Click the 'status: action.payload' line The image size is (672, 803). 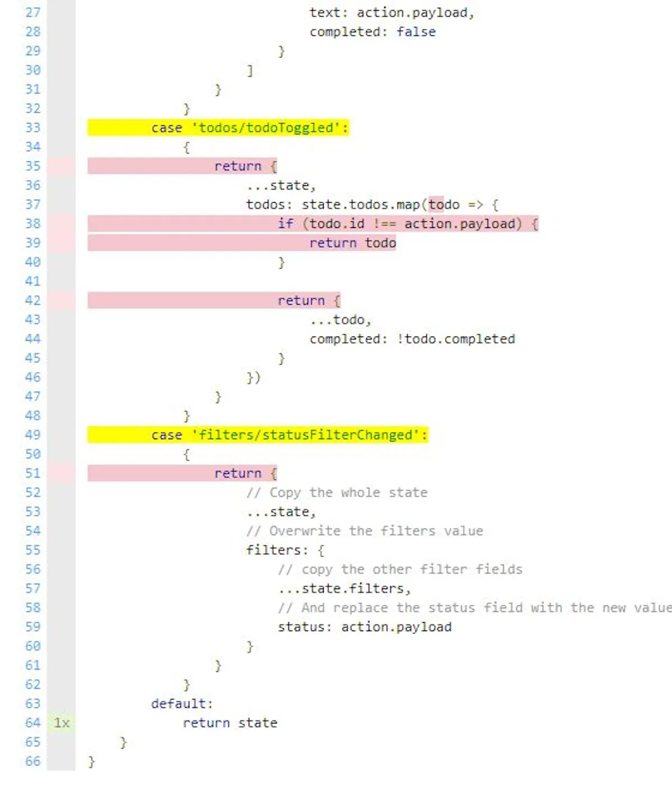[x=365, y=627]
